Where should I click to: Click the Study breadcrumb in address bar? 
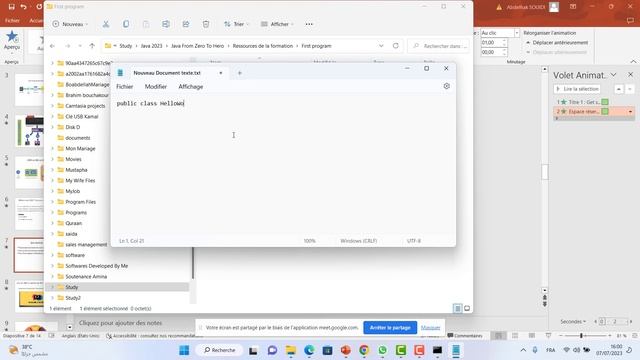click(x=126, y=46)
